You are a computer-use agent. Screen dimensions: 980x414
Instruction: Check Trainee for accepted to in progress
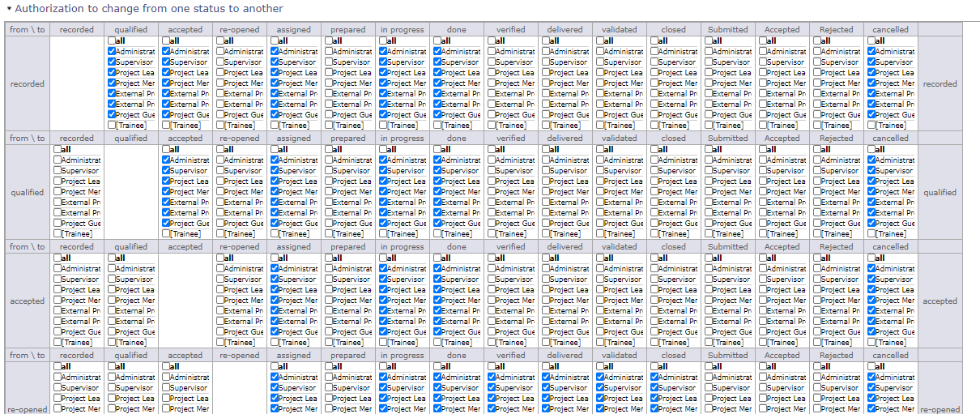coord(384,342)
